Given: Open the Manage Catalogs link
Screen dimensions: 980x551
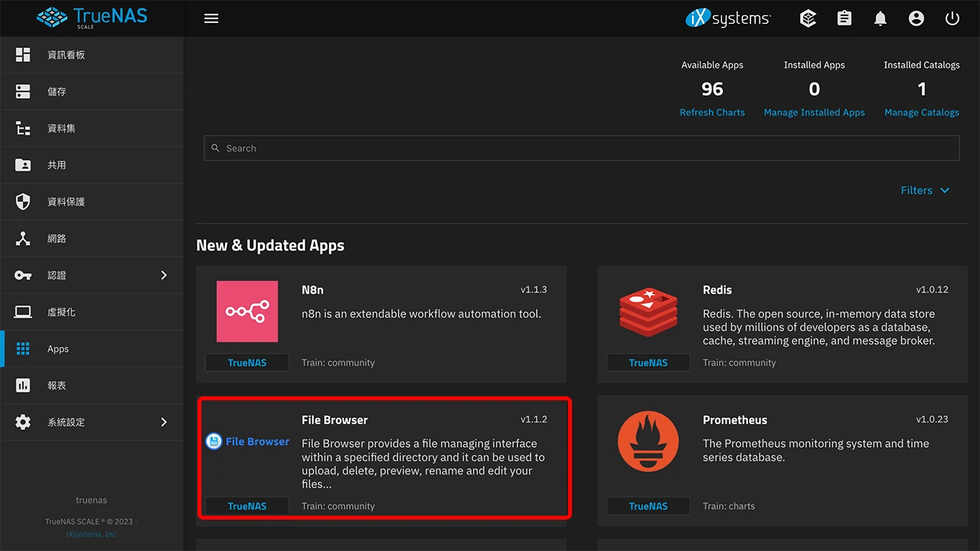Looking at the screenshot, I should tap(921, 112).
